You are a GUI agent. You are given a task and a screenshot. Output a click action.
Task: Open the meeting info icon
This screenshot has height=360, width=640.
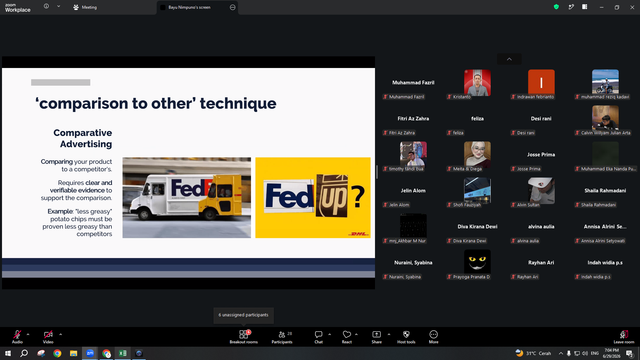47,7
